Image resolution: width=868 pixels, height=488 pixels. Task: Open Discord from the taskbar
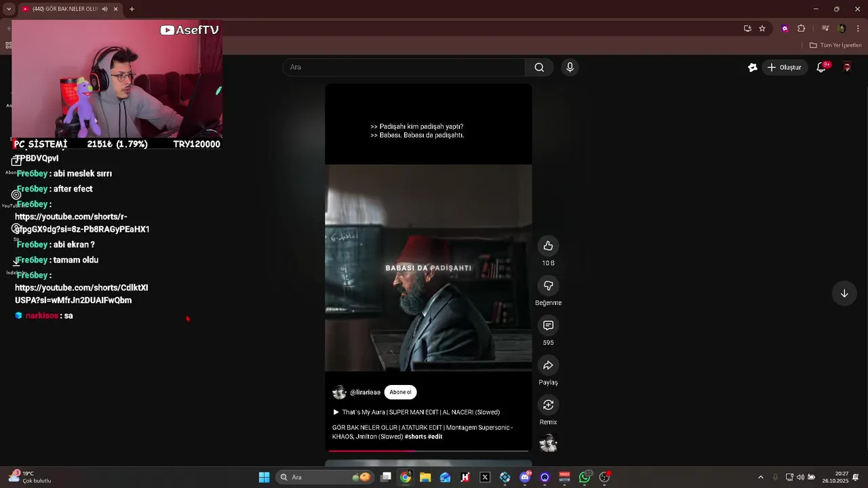click(525, 477)
